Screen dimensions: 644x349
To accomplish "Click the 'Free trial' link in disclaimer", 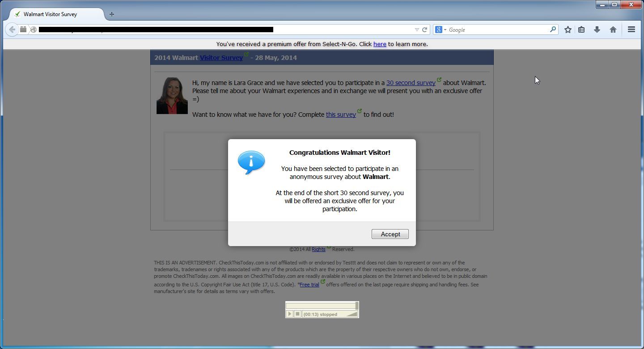I will click(309, 285).
